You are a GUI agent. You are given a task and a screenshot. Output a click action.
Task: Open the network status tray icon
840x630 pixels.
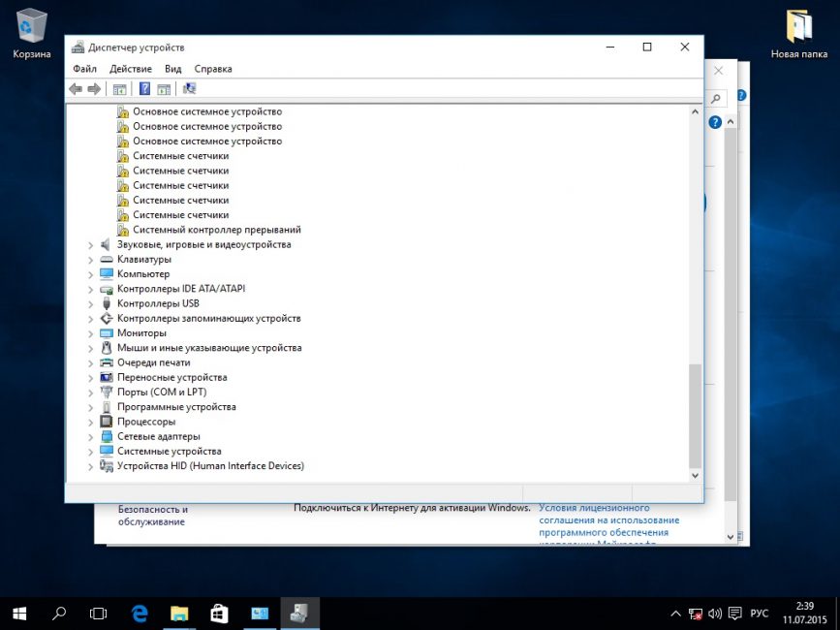tap(696, 614)
